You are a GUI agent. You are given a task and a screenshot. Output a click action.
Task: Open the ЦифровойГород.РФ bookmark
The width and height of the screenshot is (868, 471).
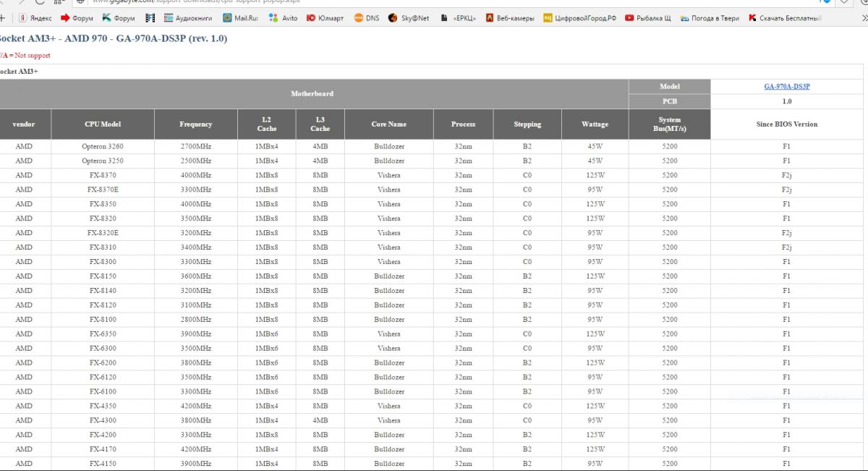pos(580,18)
